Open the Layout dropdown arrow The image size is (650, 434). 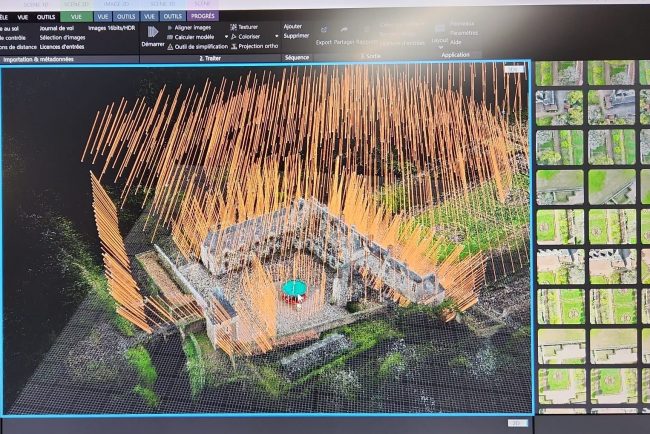[x=440, y=47]
